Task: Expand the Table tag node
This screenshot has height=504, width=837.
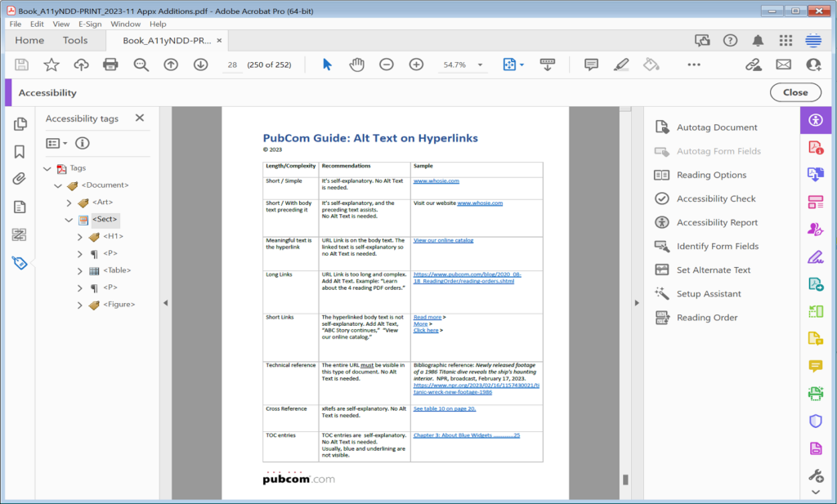Action: click(x=79, y=271)
